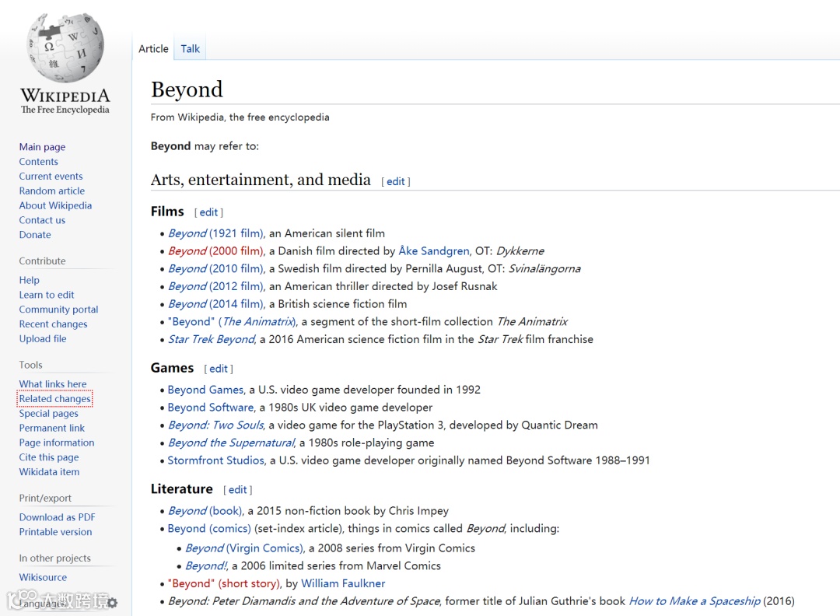
Task: Open Main page link in sidebar
Action: click(x=42, y=147)
